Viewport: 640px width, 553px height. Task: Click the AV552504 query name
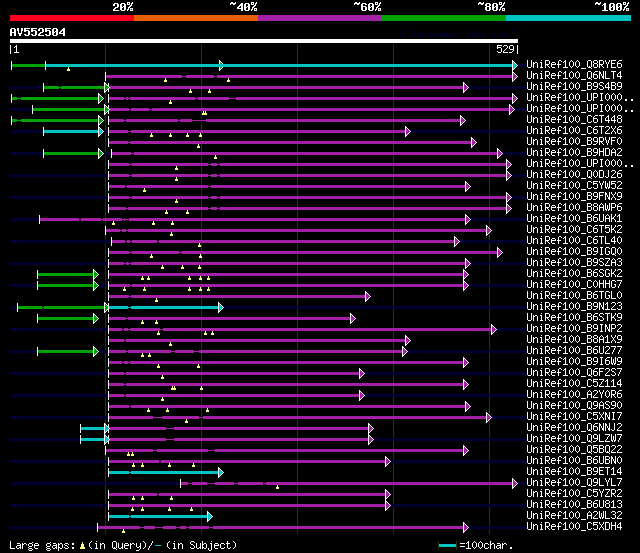click(38, 32)
